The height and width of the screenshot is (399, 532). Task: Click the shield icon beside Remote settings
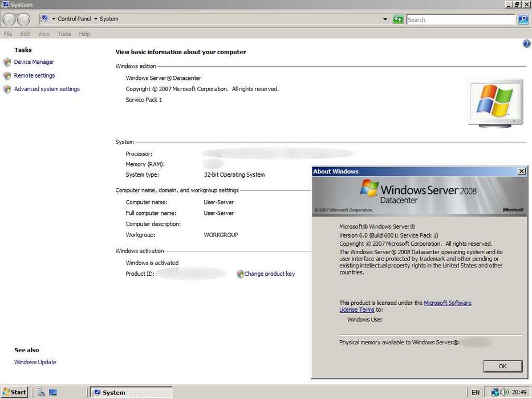point(7,76)
